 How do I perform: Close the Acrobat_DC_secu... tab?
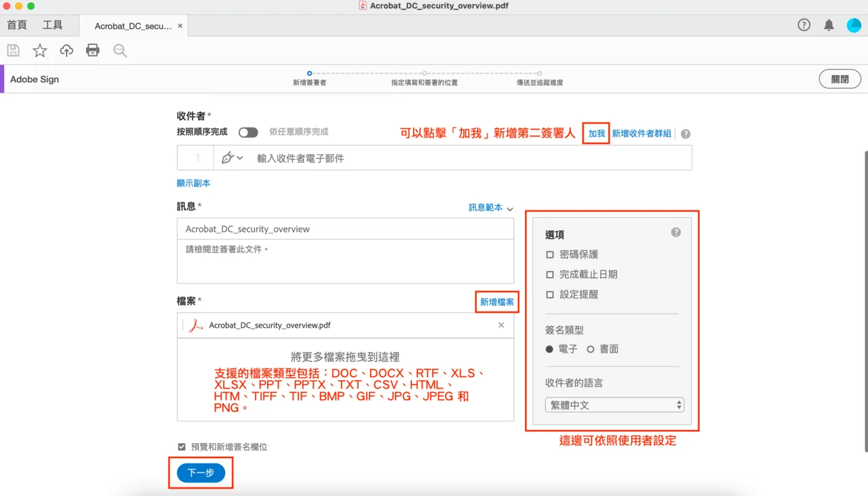pos(180,26)
